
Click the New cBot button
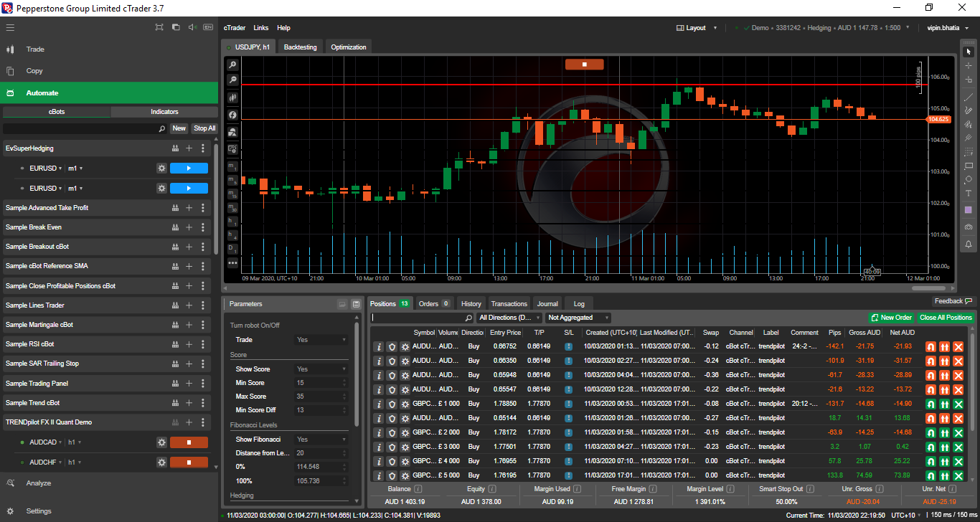pyautogui.click(x=179, y=128)
